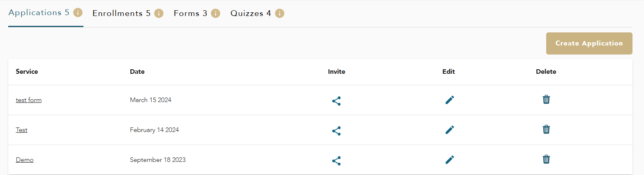This screenshot has width=644, height=175.
Task: Delete the test form application
Action: coord(546,99)
